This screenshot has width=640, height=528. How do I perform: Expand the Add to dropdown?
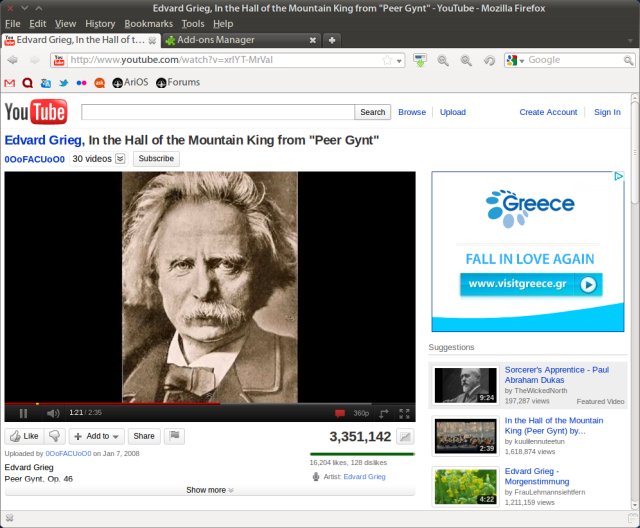[97, 436]
